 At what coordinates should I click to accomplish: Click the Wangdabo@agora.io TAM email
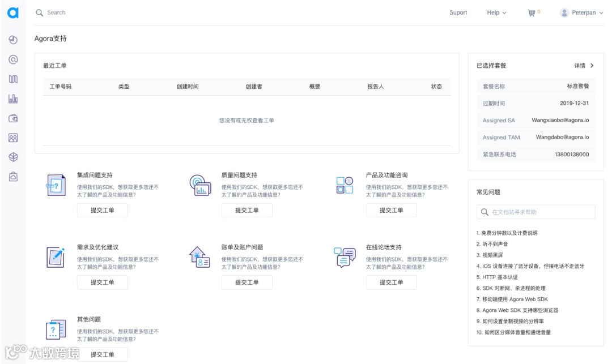pos(563,137)
